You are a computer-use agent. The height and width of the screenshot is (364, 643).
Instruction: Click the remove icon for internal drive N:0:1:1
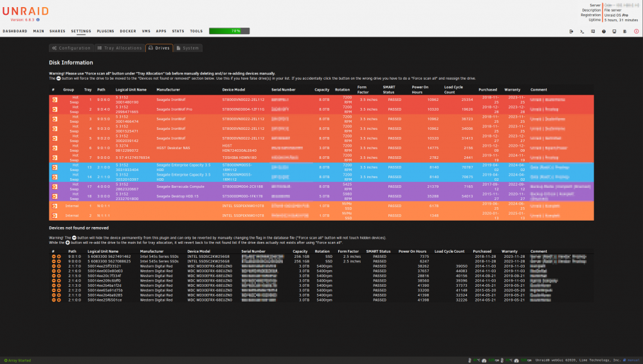pos(55,206)
